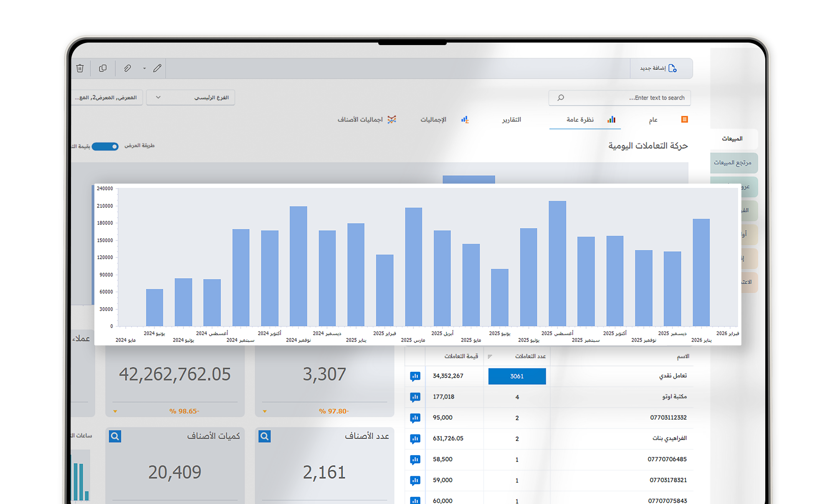Click the chart bar for يناير 2026
Screen dimensions: 835x504
701,272
